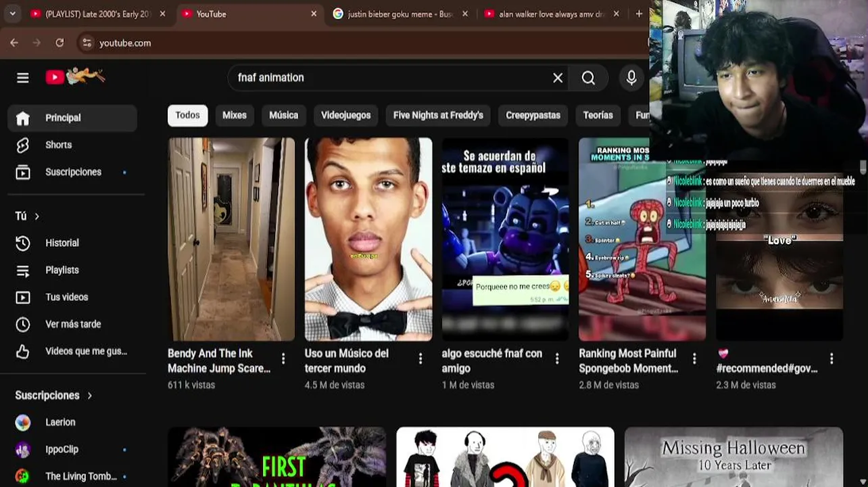This screenshot has width=868, height=487.
Task: Open options menu for Ranking Most Painful Spongebob
Action: (x=694, y=358)
